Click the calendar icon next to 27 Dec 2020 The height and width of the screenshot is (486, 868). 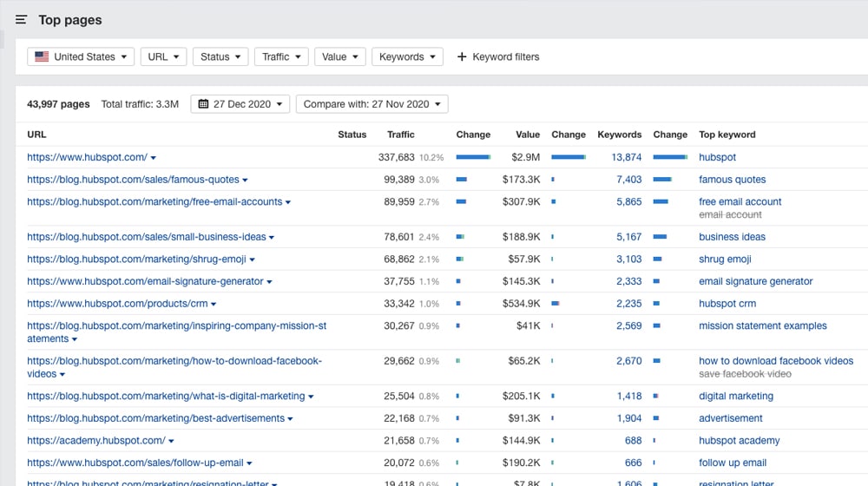tap(203, 104)
